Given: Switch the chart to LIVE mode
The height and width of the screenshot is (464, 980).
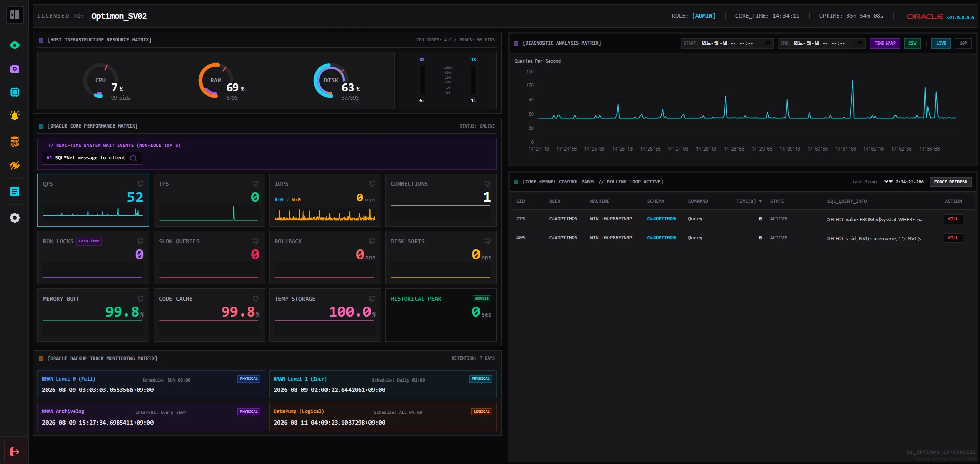Looking at the screenshot, I should click(x=941, y=43).
